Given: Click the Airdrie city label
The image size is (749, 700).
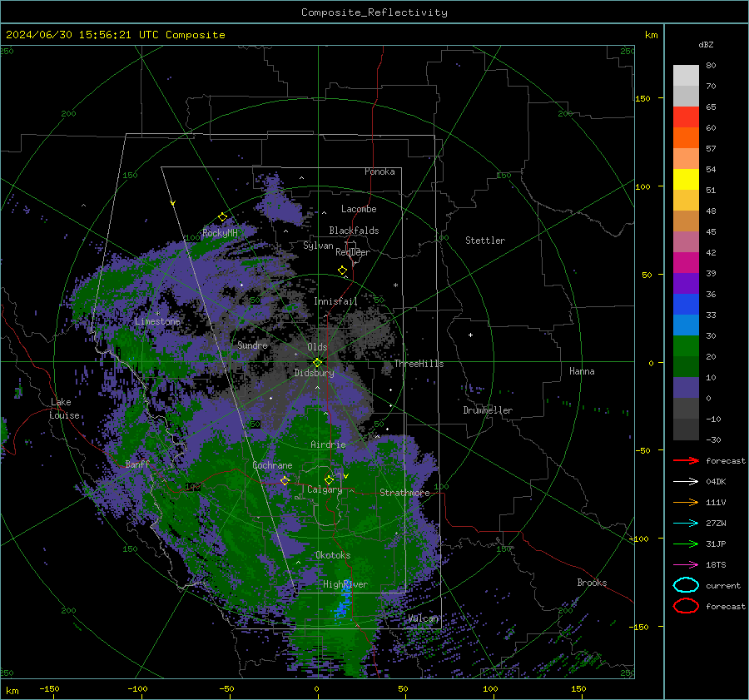Looking at the screenshot, I should tap(328, 444).
